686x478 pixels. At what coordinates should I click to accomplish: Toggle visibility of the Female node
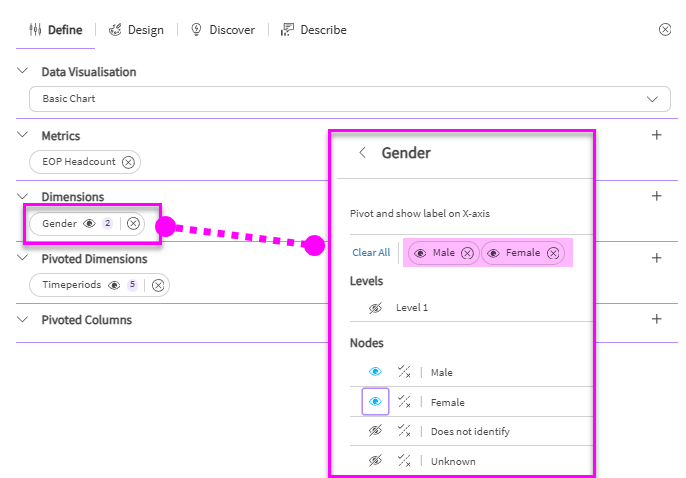pyautogui.click(x=376, y=402)
